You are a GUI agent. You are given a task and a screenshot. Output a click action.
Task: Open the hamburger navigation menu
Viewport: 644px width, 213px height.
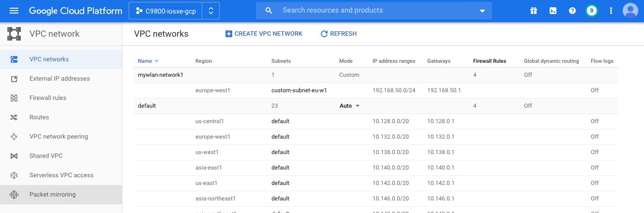pyautogui.click(x=14, y=11)
